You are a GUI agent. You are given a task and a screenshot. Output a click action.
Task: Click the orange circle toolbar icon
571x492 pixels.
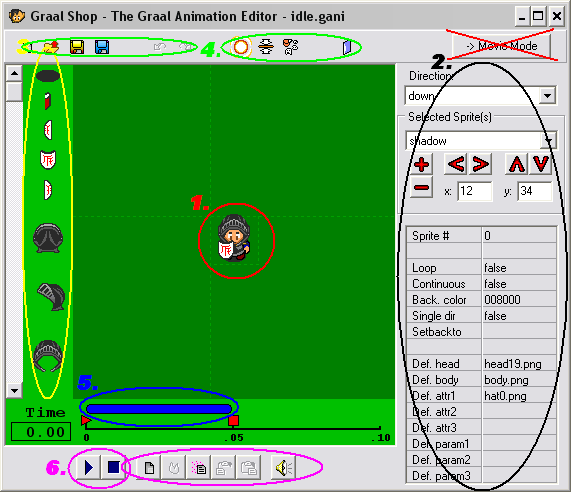tap(241, 47)
